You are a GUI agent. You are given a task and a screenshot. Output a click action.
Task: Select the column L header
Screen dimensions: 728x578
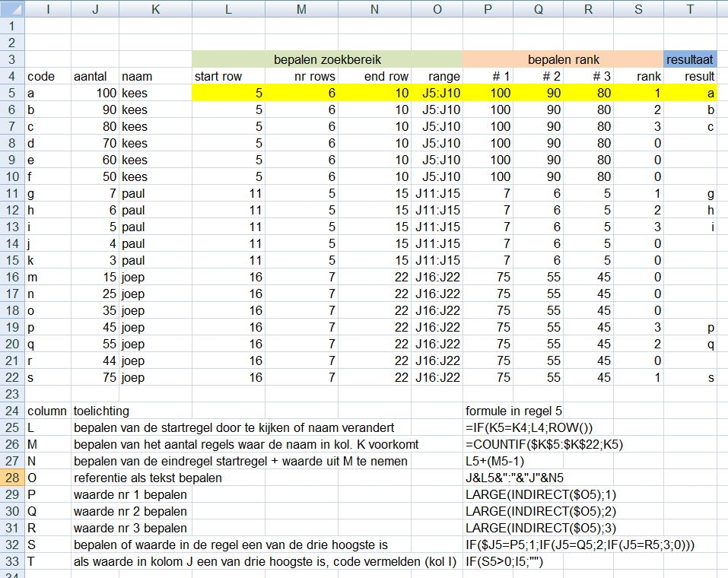tap(229, 8)
